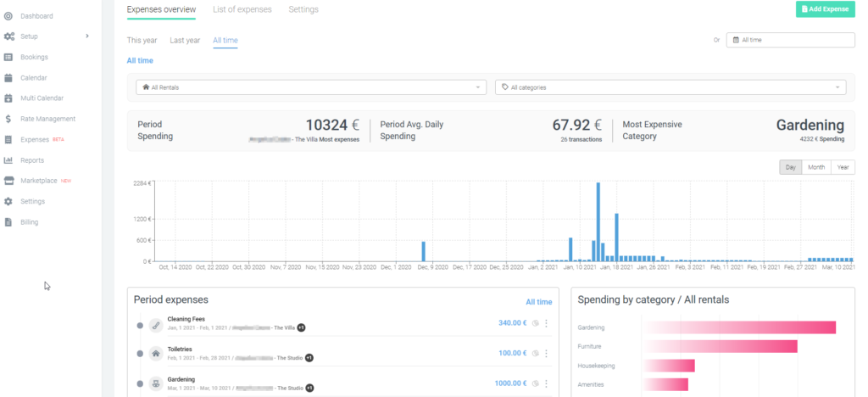Click the 4232 € Spending label
The image size is (868, 397).
click(x=822, y=139)
